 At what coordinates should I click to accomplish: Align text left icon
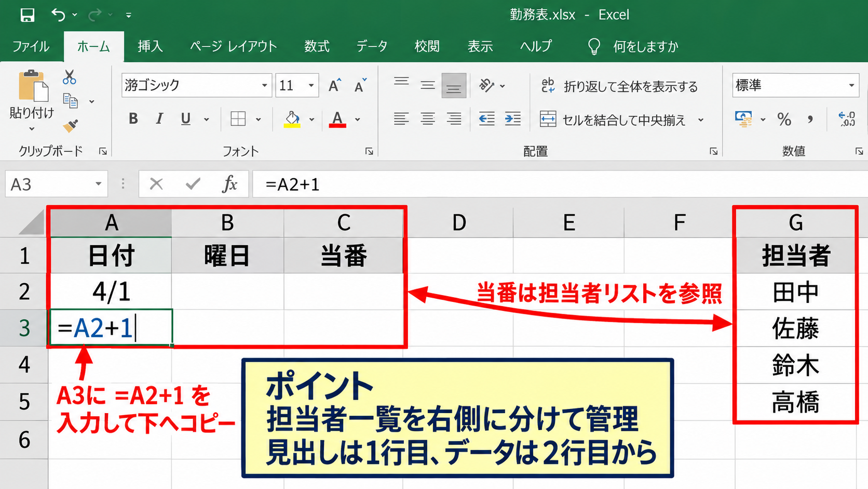401,119
